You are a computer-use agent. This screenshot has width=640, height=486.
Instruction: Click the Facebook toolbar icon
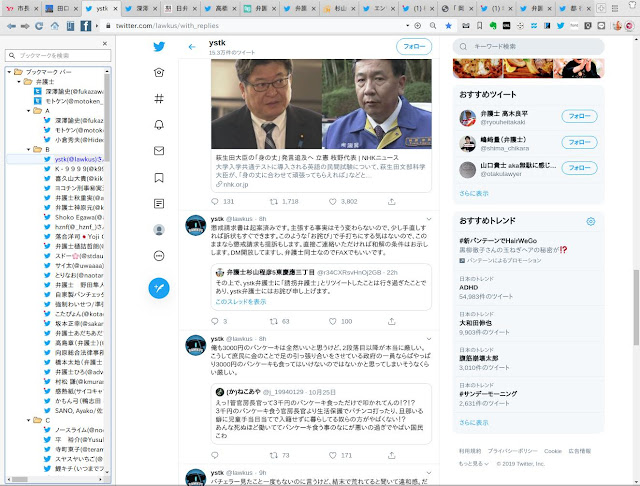click(x=86, y=26)
